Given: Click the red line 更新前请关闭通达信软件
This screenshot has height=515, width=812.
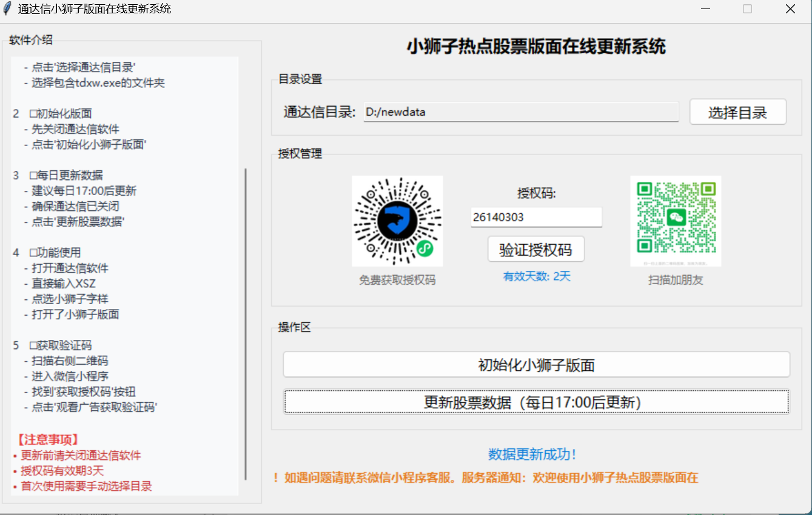Looking at the screenshot, I should [77, 456].
